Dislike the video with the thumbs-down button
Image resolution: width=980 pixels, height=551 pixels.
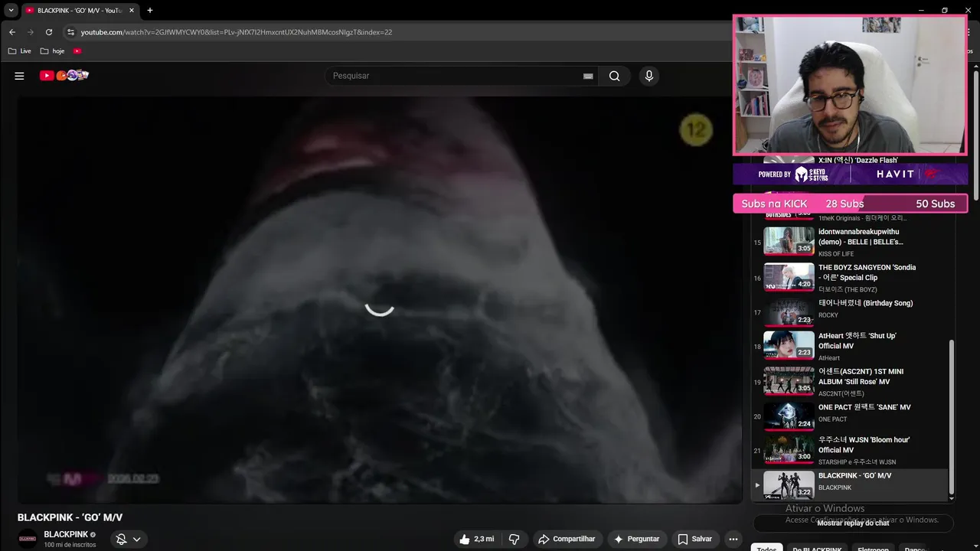514,539
